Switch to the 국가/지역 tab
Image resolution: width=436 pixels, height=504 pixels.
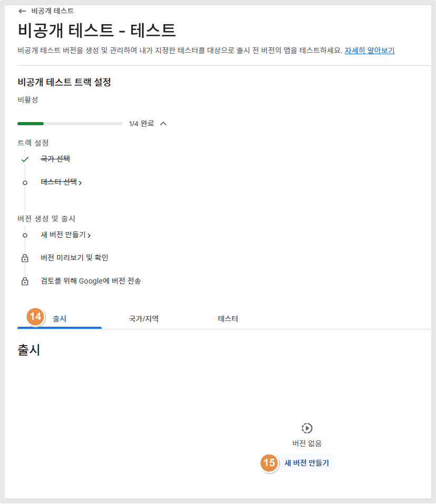point(144,318)
